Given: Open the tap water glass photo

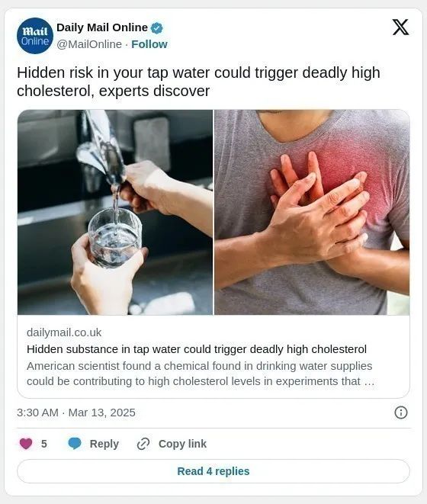Looking at the screenshot, I should pyautogui.click(x=115, y=212).
